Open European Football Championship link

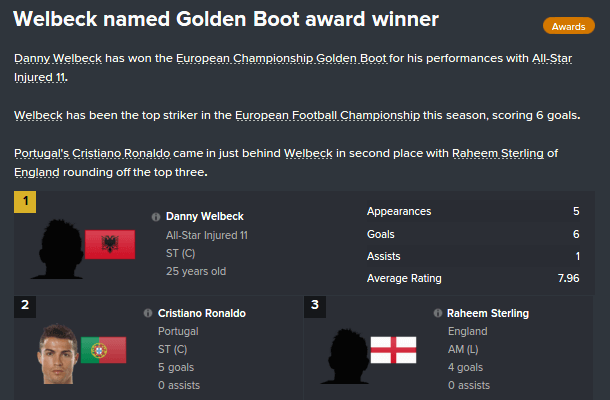click(328, 116)
